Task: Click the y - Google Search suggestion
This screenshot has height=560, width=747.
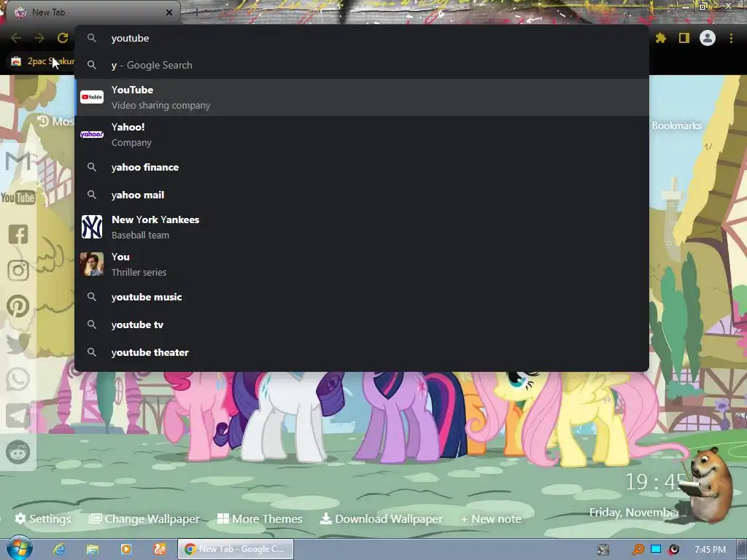Action: point(362,65)
